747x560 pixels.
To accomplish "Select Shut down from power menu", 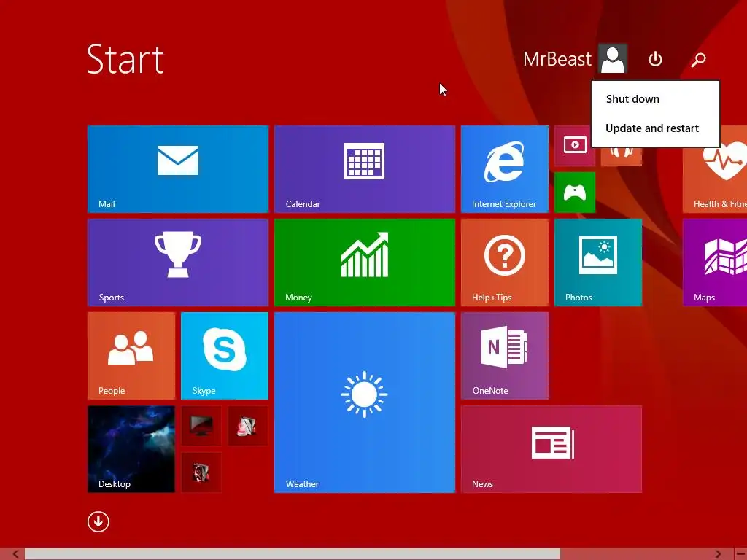I will (655, 99).
